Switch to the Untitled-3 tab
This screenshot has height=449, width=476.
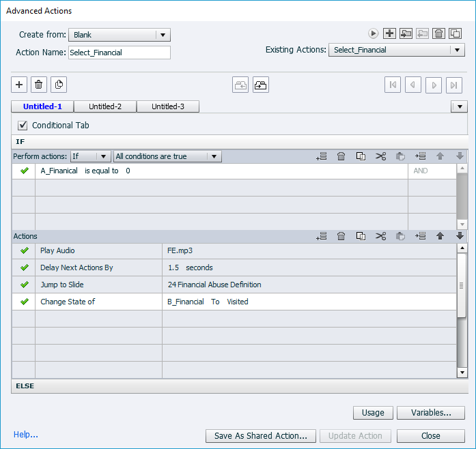(168, 106)
